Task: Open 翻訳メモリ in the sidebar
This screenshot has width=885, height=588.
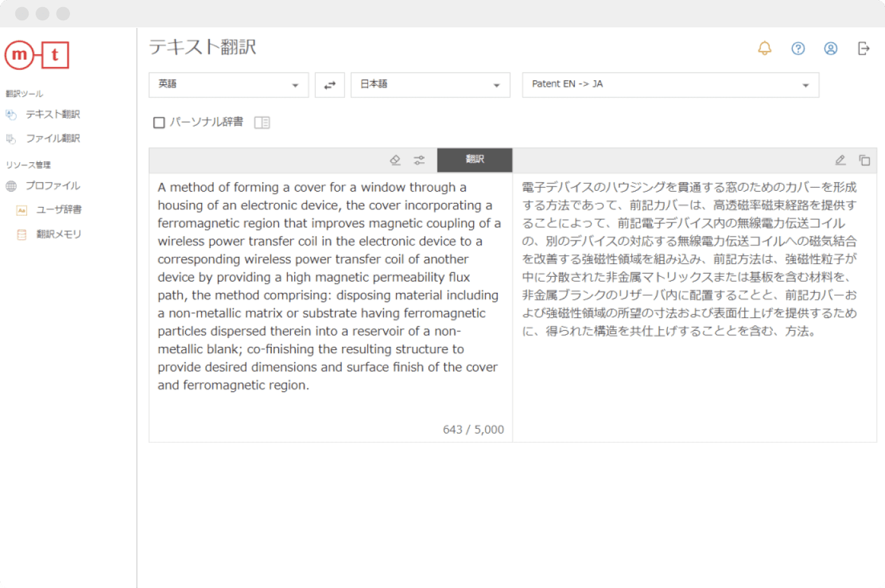Action: [x=59, y=234]
